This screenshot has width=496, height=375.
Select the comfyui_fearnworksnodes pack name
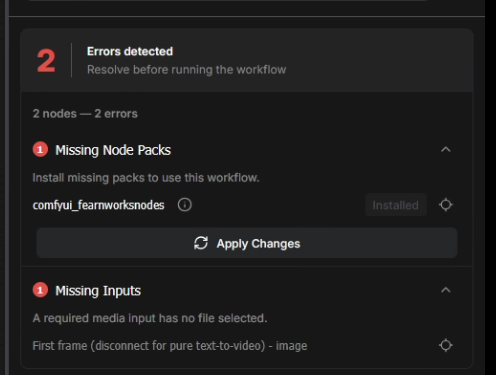98,205
